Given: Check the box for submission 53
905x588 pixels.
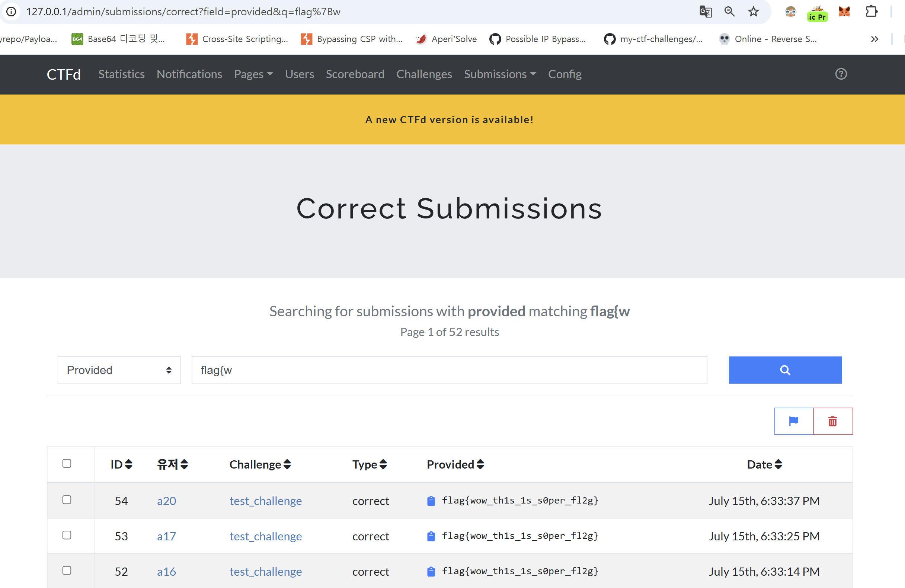Looking at the screenshot, I should (67, 535).
